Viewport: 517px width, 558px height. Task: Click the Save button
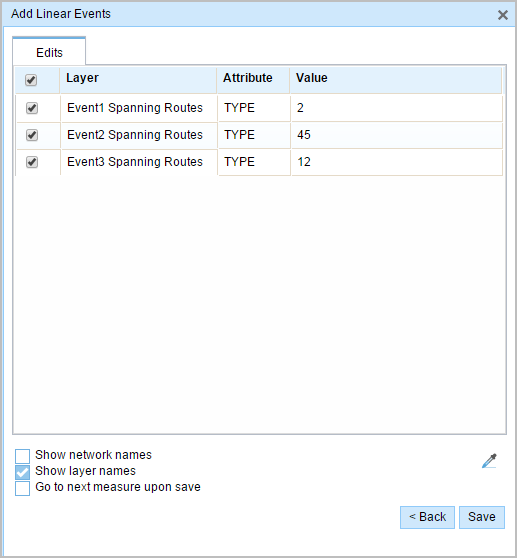[482, 517]
